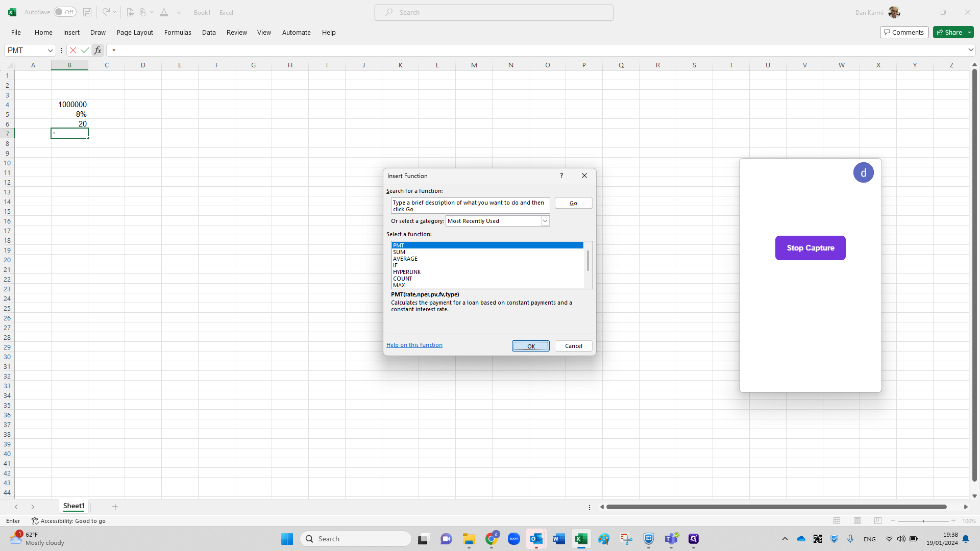Open the File menu
This screenshot has width=980, height=551.
click(16, 32)
